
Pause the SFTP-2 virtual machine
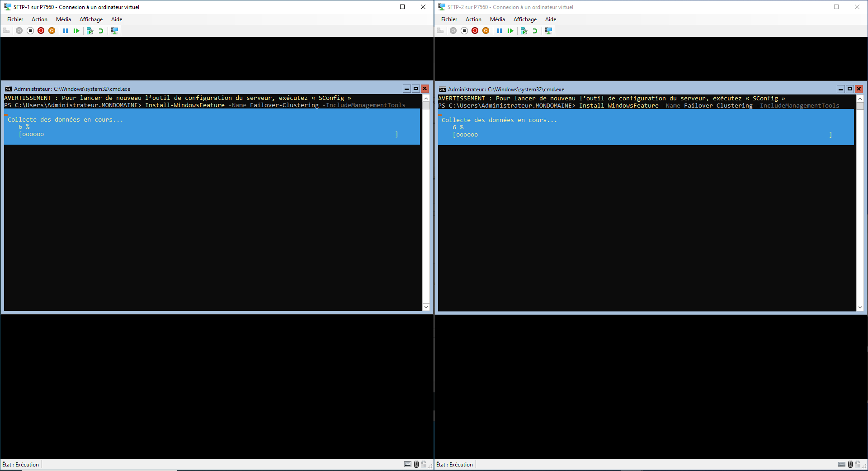pyautogui.click(x=500, y=31)
